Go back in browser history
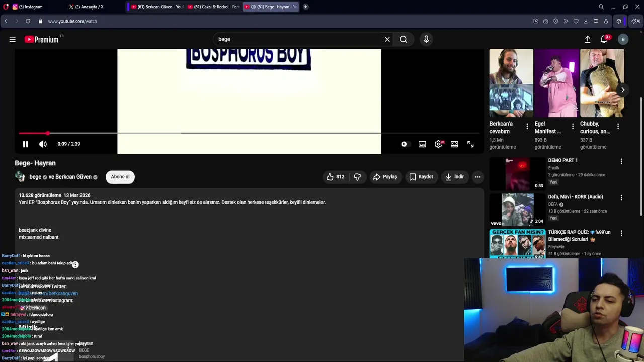Screen dimensions: 644x362 click(6, 21)
